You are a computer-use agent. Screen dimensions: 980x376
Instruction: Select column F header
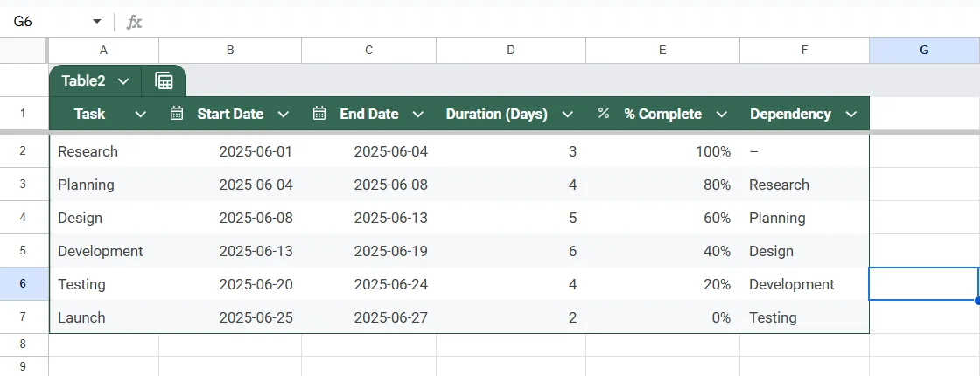coord(804,51)
